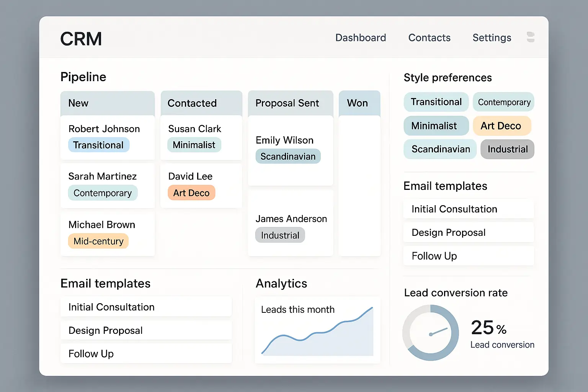Viewport: 588px width, 392px height.
Task: Click the 25% conversion value
Action: [x=489, y=328]
